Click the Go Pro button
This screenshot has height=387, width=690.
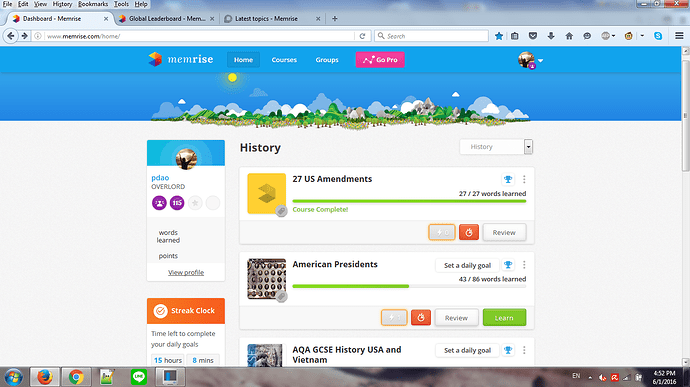pyautogui.click(x=380, y=60)
